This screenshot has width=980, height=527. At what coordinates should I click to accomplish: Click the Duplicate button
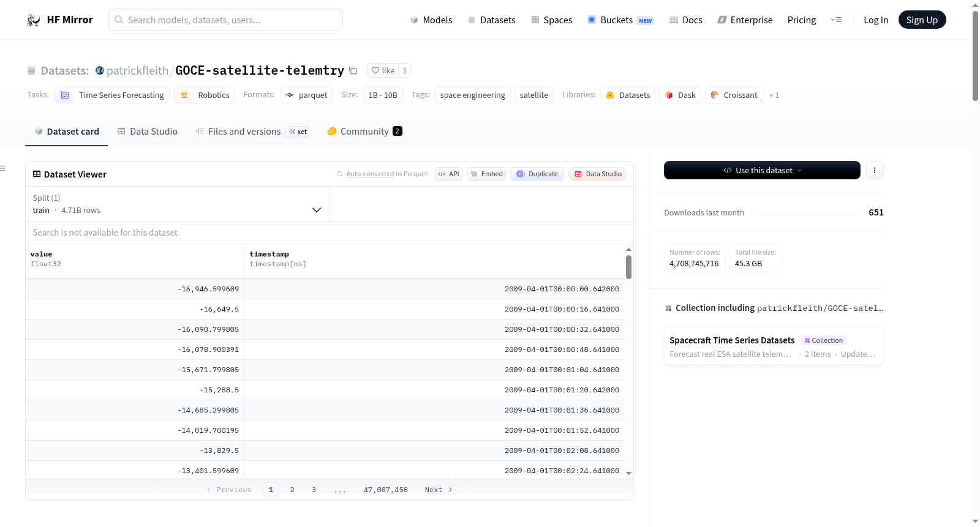[x=537, y=174]
